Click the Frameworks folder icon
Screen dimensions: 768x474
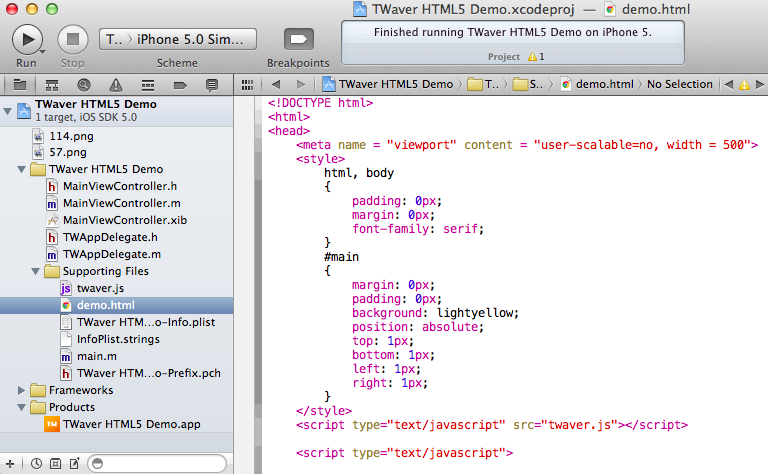[38, 390]
